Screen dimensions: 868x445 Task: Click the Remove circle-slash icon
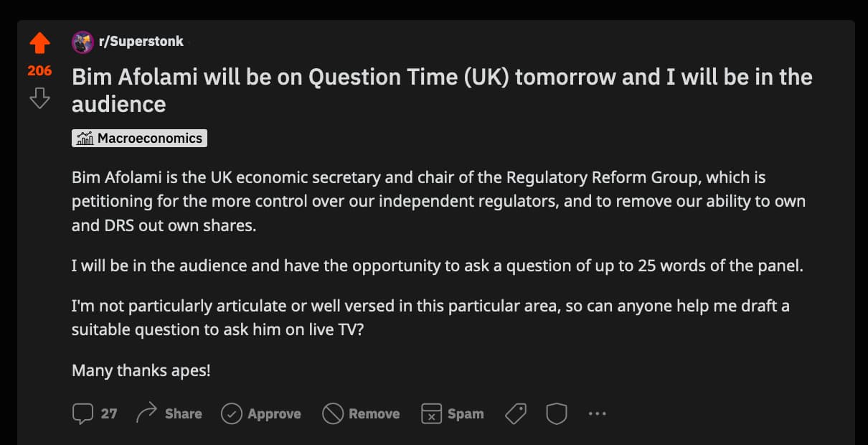[x=333, y=413]
